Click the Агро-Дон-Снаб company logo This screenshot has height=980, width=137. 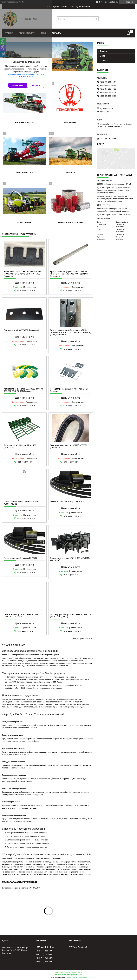coord(10,19)
